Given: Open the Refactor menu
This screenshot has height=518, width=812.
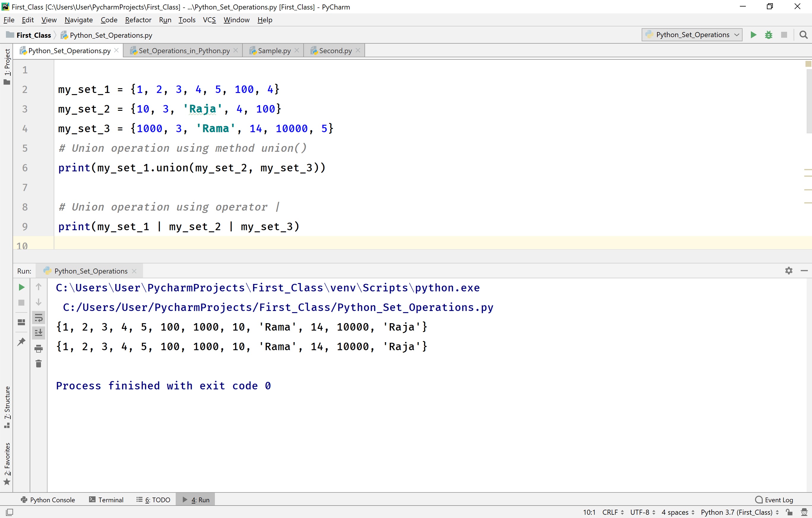Looking at the screenshot, I should [x=138, y=20].
